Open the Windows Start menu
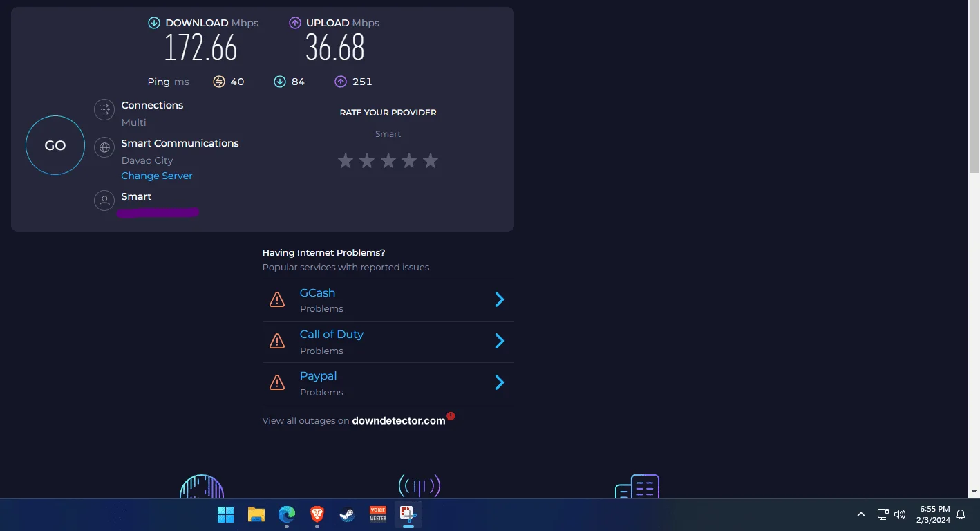The width and height of the screenshot is (980, 531). point(225,514)
